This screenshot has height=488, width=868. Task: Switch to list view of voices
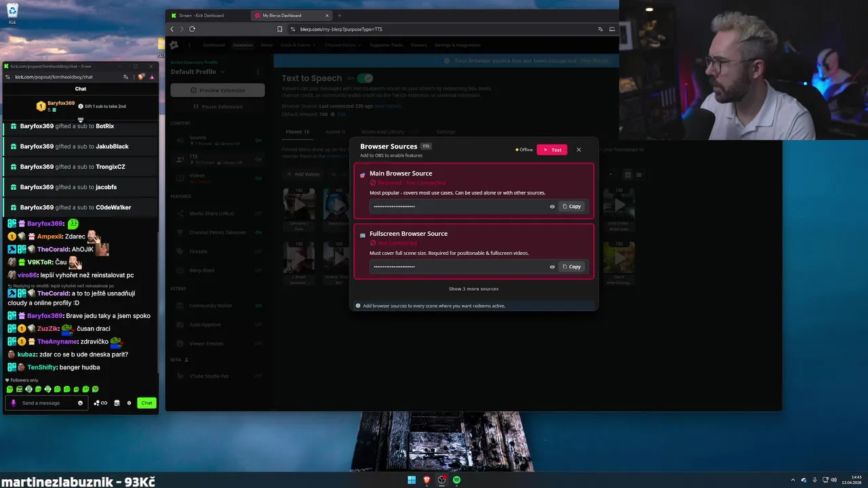(638, 175)
